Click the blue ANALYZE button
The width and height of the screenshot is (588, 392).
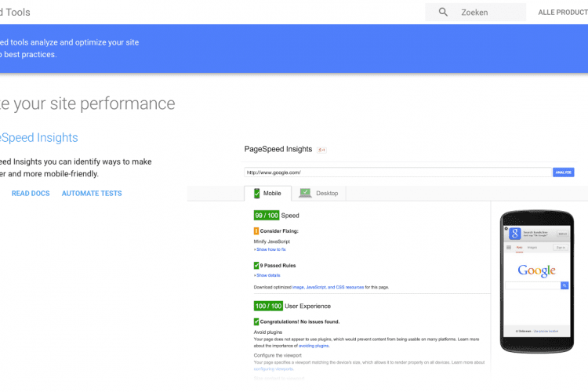click(x=563, y=172)
